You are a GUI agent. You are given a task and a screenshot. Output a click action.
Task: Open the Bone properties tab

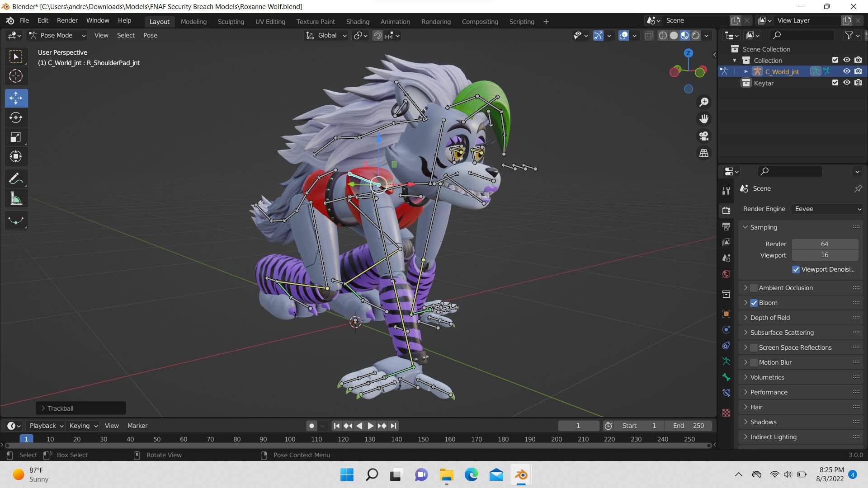(x=726, y=377)
